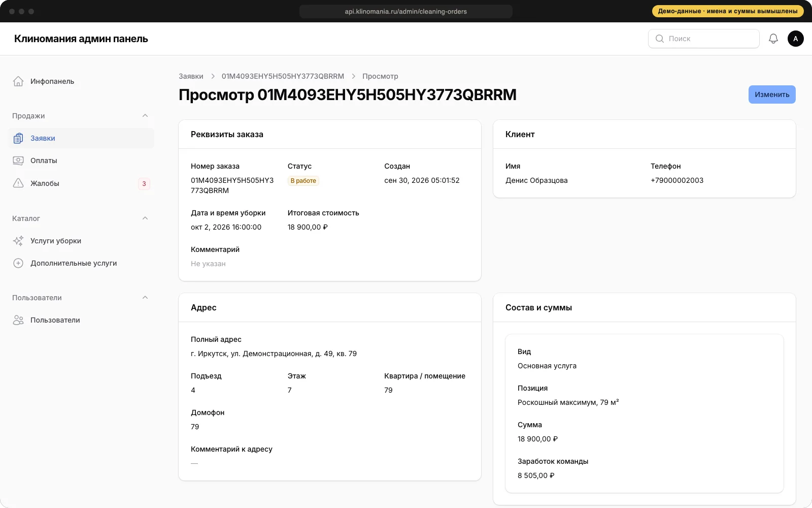Open notifications bell icon
The height and width of the screenshot is (508, 812).
[x=773, y=39]
